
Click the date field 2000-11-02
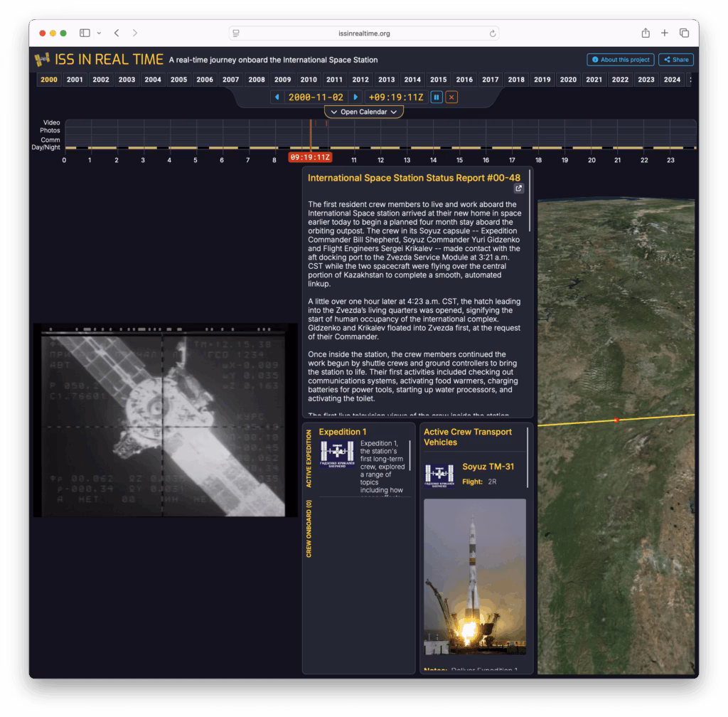pyautogui.click(x=316, y=97)
